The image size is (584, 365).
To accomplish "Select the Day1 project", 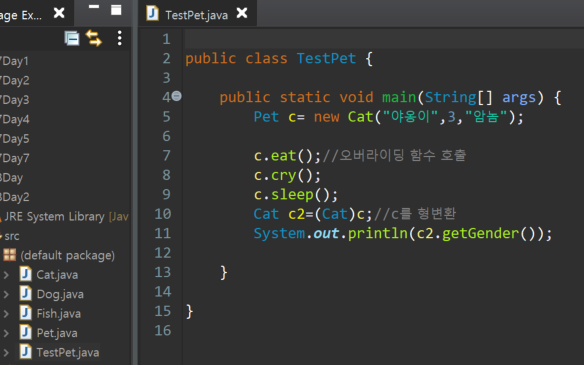I will pyautogui.click(x=15, y=61).
